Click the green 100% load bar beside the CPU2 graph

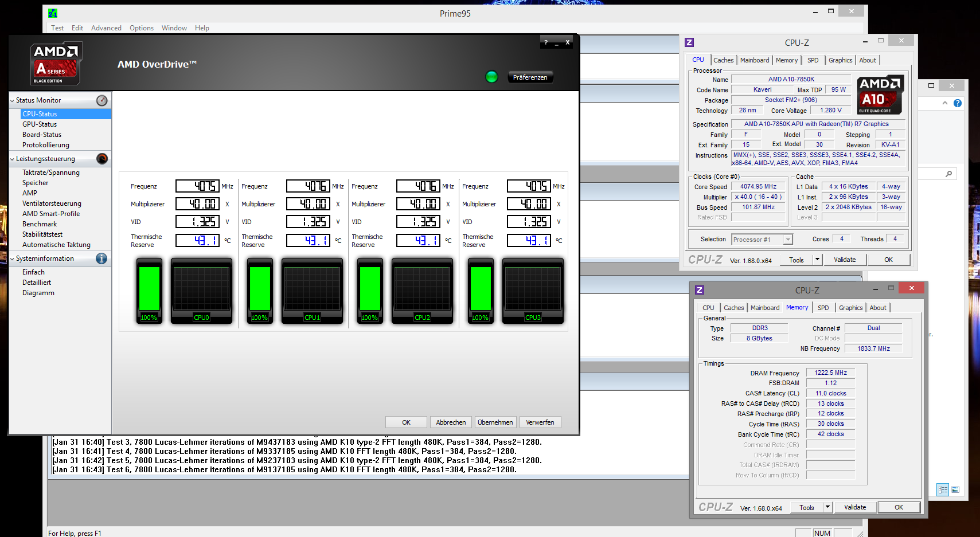pos(370,291)
